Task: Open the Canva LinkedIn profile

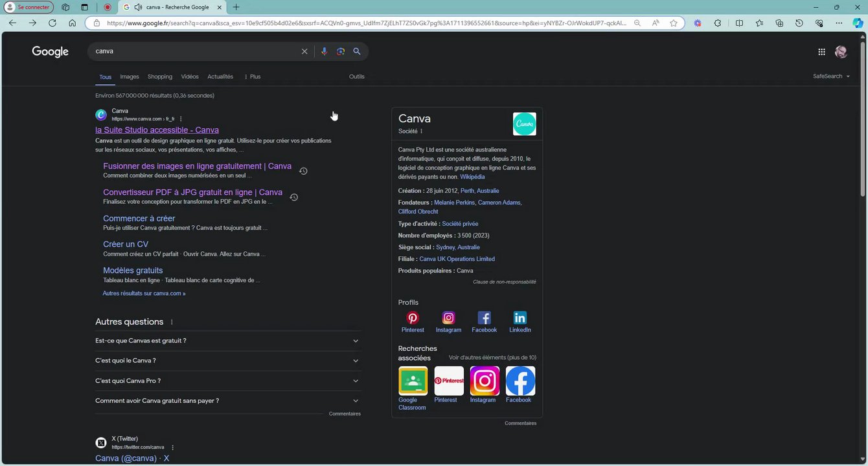Action: click(520, 322)
